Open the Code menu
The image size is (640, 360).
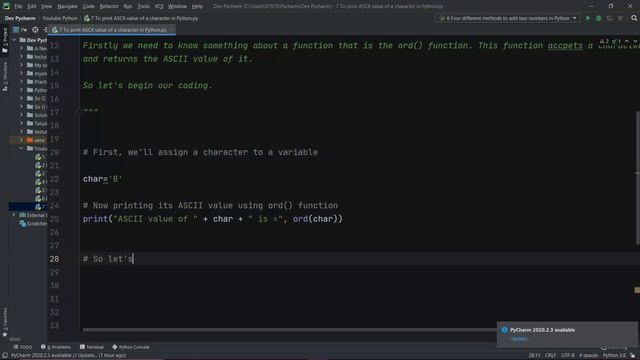click(89, 6)
